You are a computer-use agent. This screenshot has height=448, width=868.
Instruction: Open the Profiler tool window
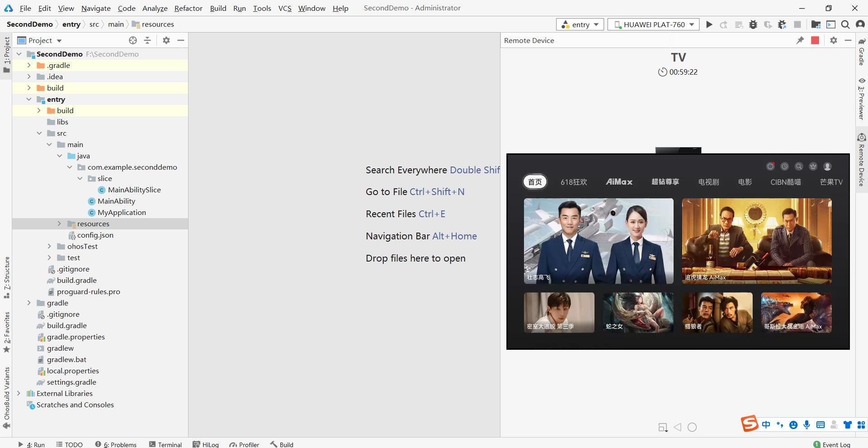[244, 444]
